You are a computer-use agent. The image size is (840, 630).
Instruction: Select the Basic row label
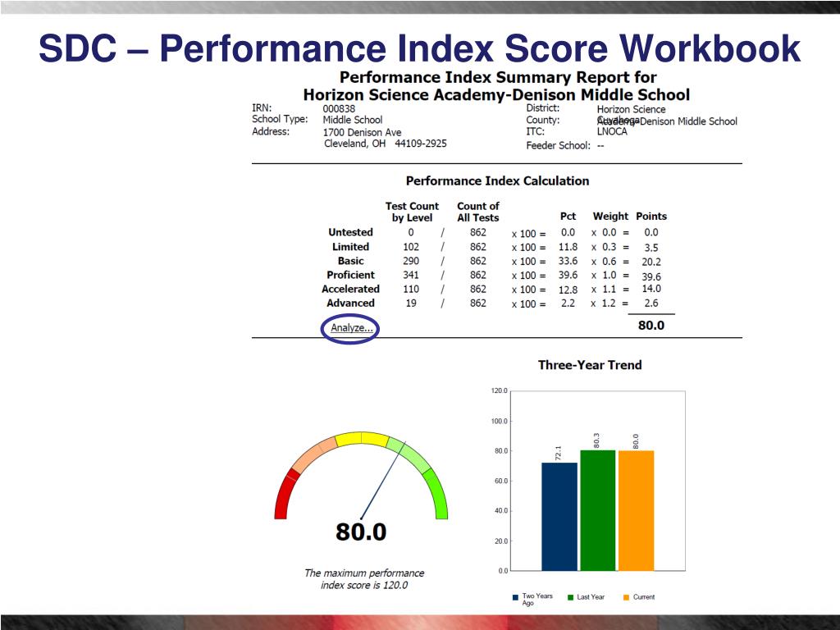(x=350, y=261)
